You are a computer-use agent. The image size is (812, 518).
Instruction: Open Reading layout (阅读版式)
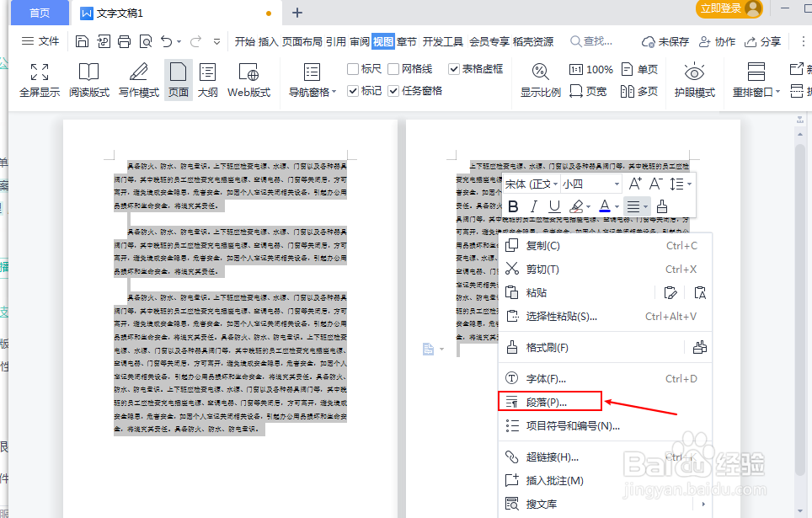[x=89, y=80]
